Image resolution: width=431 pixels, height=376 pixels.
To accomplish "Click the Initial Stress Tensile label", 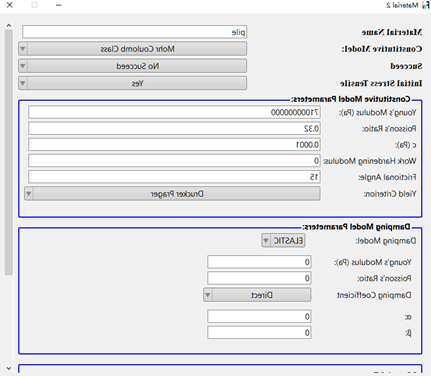I will click(381, 83).
